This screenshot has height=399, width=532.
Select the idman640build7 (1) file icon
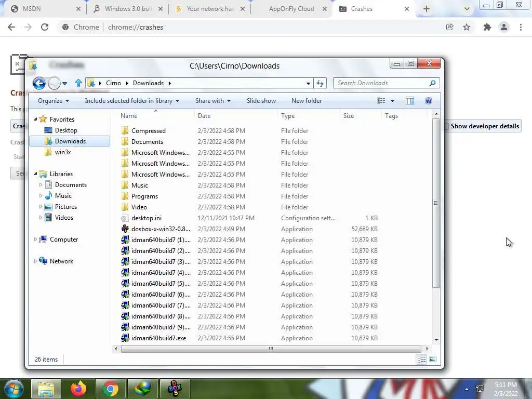125,240
